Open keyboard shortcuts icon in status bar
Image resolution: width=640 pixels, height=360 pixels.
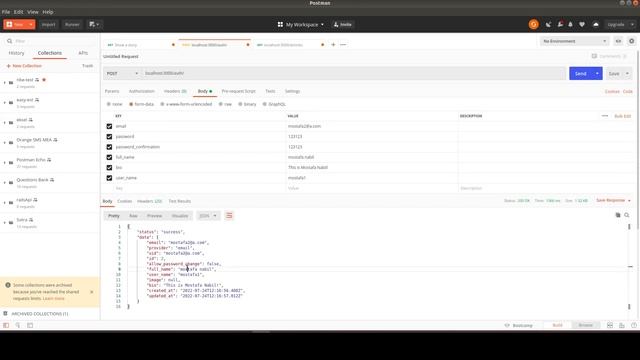click(x=622, y=325)
